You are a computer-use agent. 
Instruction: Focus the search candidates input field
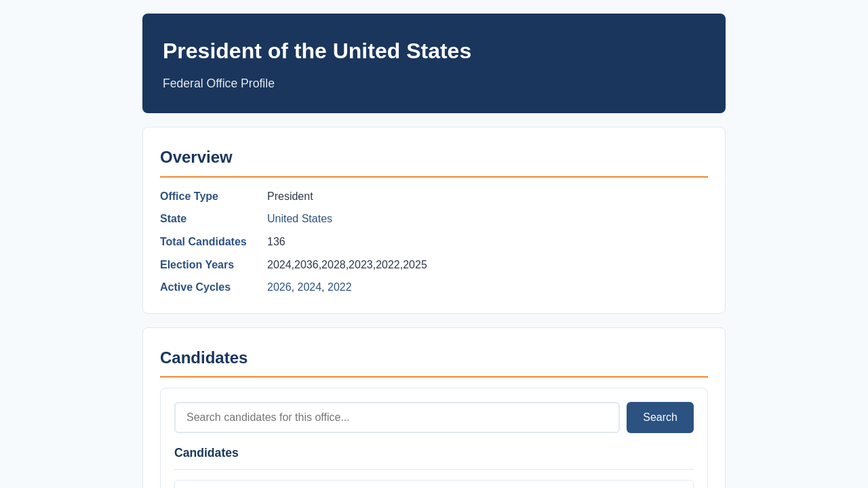tap(397, 418)
